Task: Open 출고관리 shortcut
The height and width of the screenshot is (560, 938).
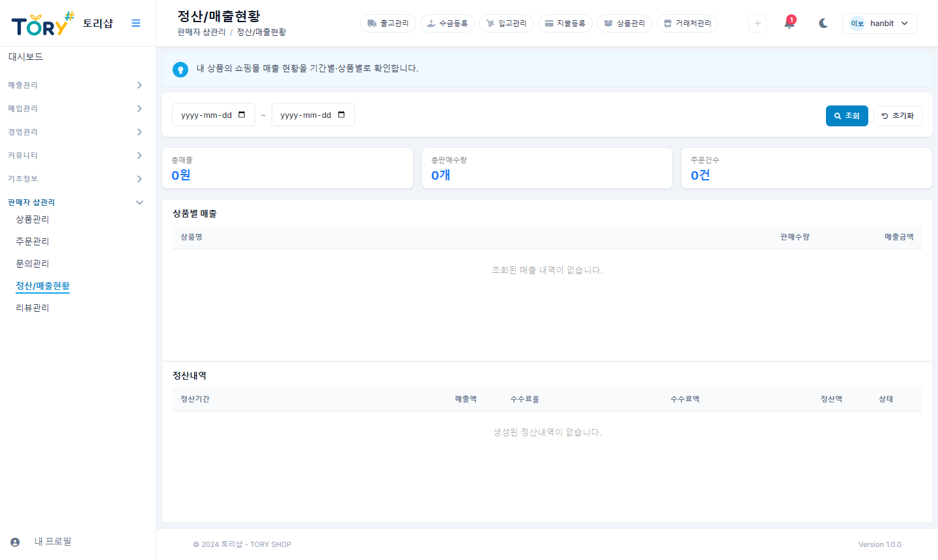Action: coord(388,23)
